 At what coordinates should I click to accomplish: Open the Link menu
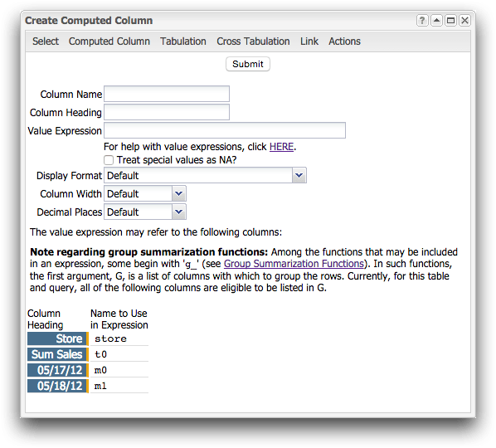click(309, 41)
